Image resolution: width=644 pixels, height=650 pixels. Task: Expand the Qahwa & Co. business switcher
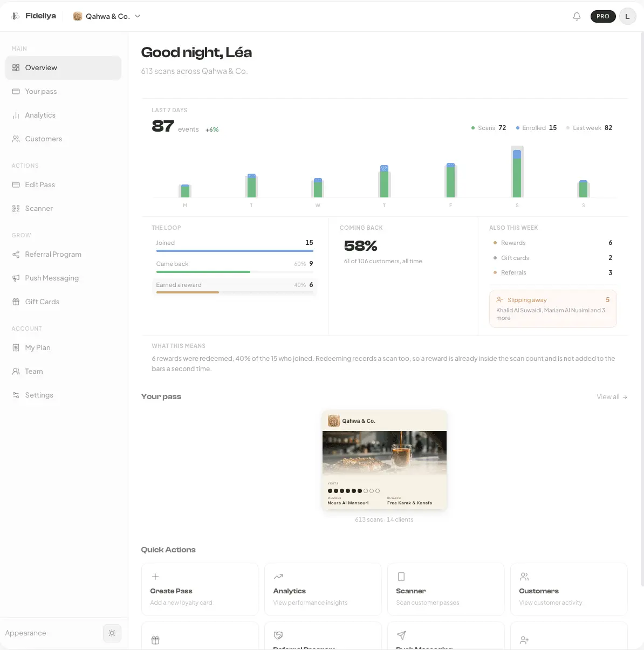coord(107,16)
